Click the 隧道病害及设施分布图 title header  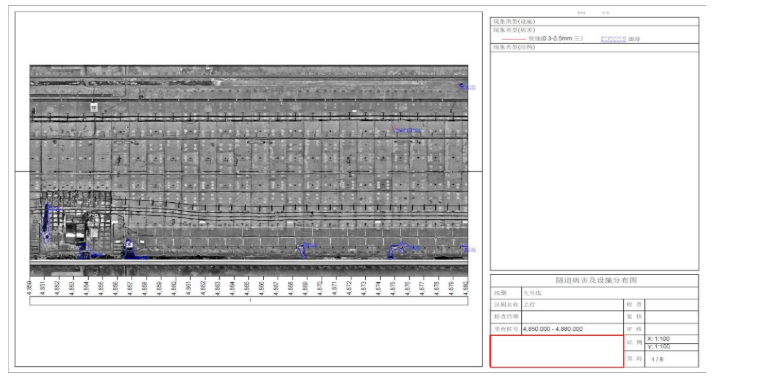594,281
